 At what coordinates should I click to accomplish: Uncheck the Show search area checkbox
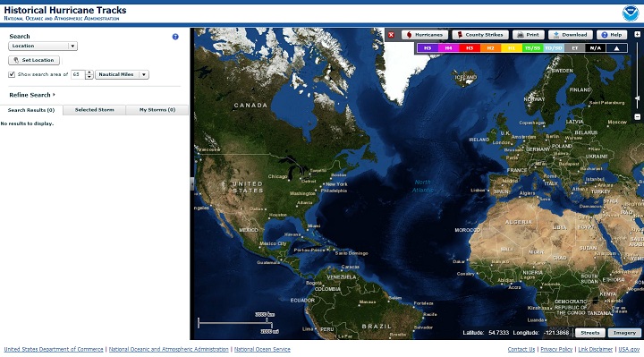[x=12, y=74]
